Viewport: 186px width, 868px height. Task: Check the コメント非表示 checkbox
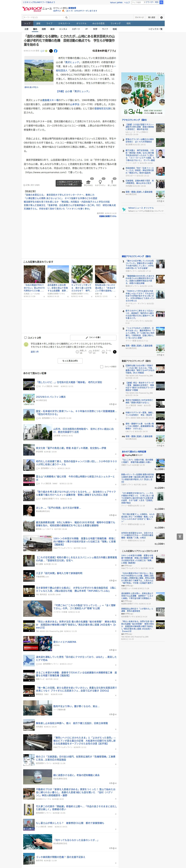pyautogui.click(x=102, y=367)
